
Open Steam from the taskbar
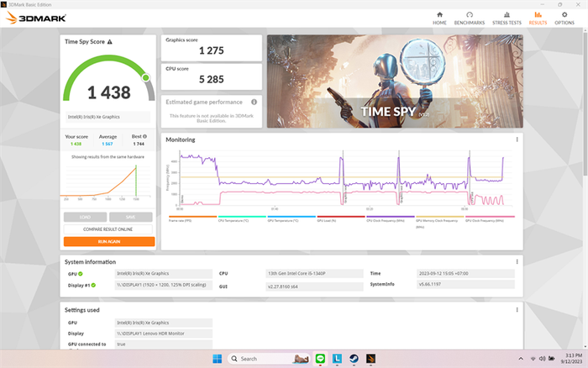(354, 359)
